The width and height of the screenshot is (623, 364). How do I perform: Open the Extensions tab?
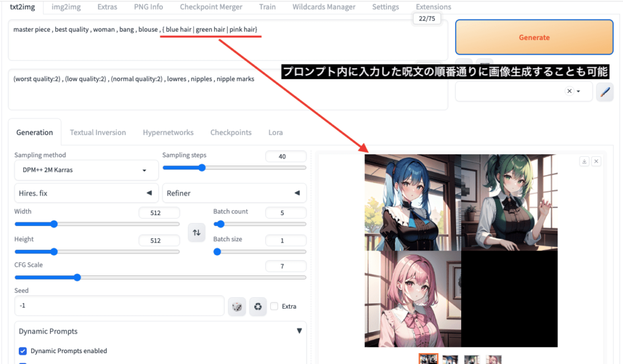pos(433,7)
